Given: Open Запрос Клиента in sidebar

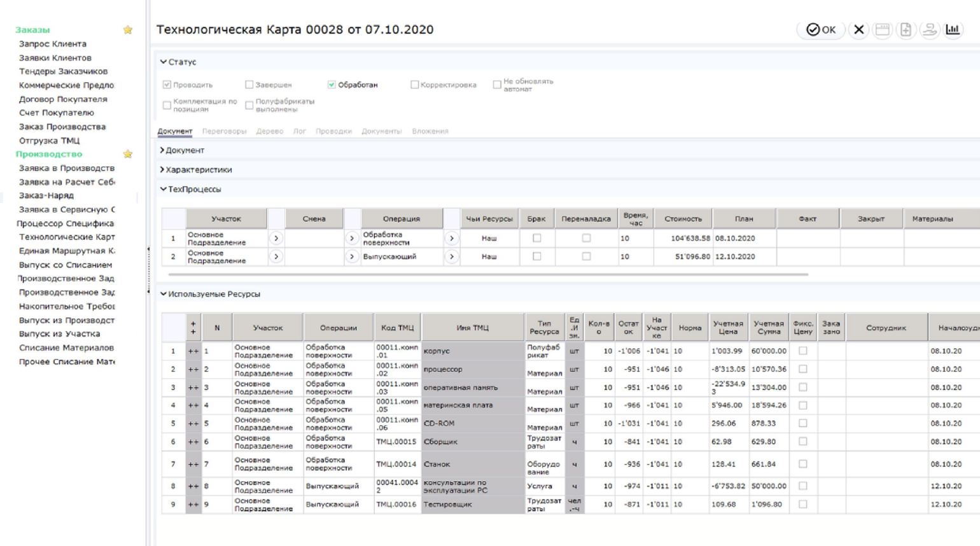Looking at the screenshot, I should point(53,44).
